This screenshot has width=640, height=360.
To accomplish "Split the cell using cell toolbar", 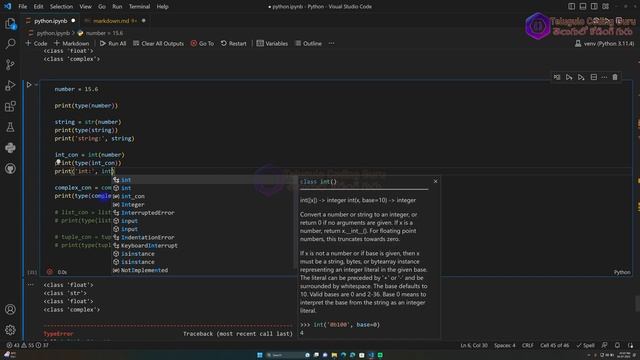I will (x=593, y=77).
